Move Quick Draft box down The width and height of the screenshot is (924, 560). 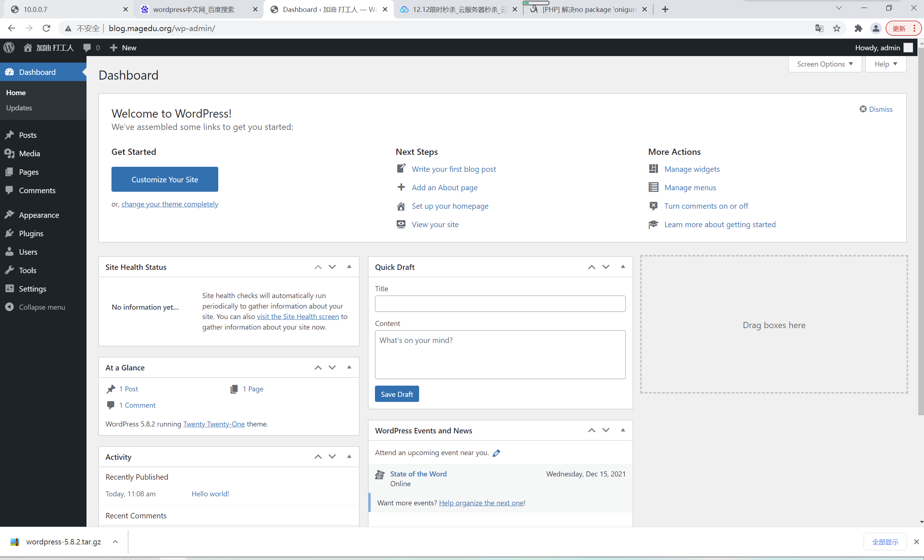tap(606, 267)
